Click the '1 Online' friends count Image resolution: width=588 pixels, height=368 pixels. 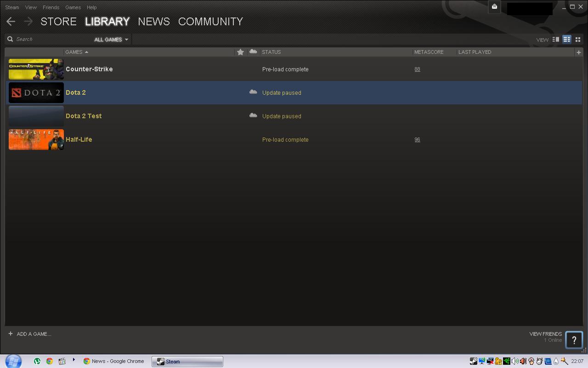[x=553, y=340]
